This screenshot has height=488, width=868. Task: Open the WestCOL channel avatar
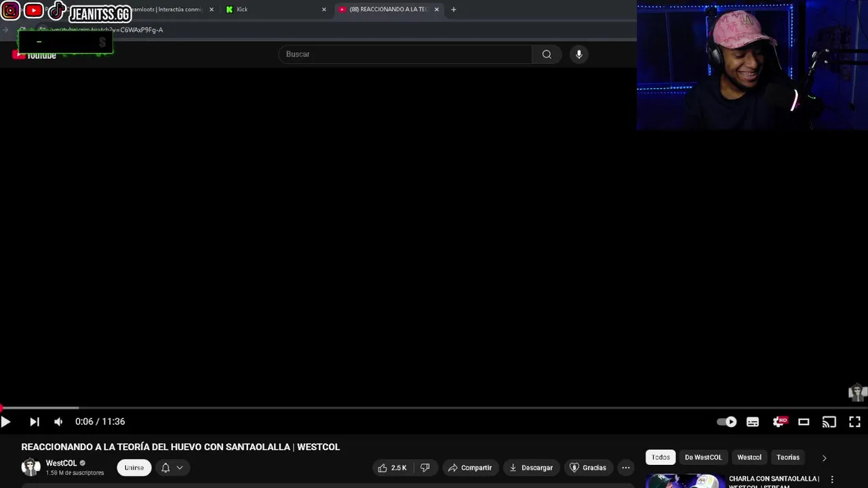(31, 467)
